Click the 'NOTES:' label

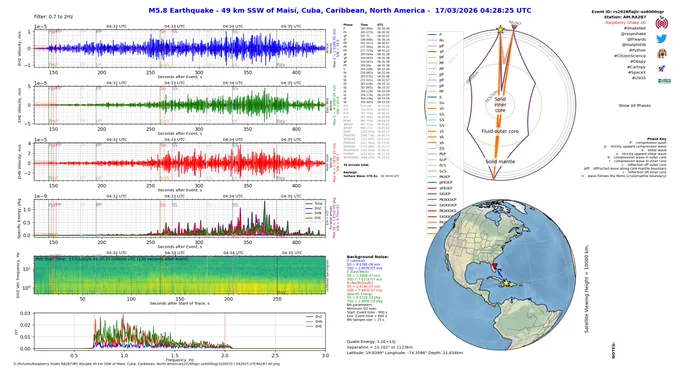[614, 350]
